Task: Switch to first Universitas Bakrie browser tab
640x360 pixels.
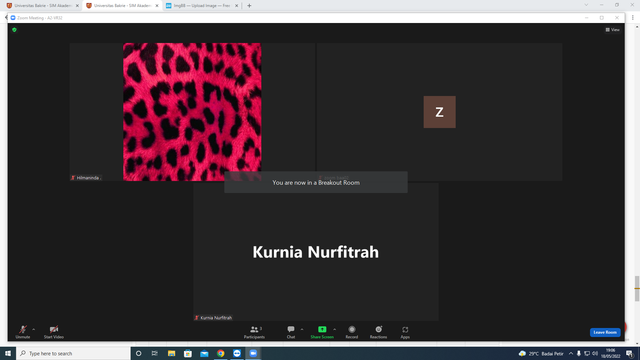Action: click(42, 6)
